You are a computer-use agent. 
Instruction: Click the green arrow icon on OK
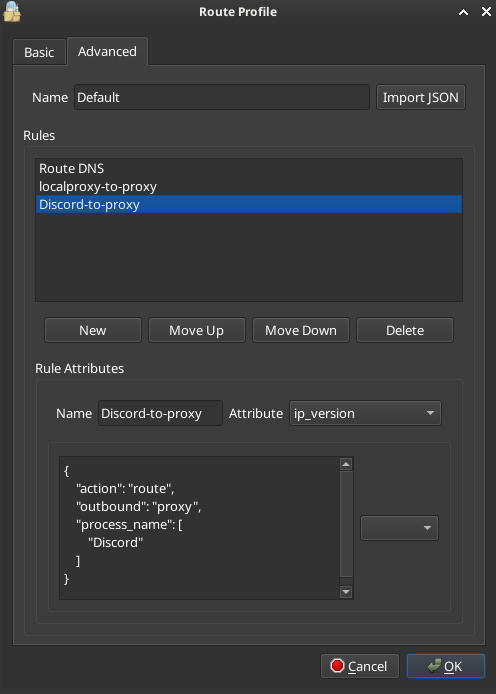(x=434, y=665)
